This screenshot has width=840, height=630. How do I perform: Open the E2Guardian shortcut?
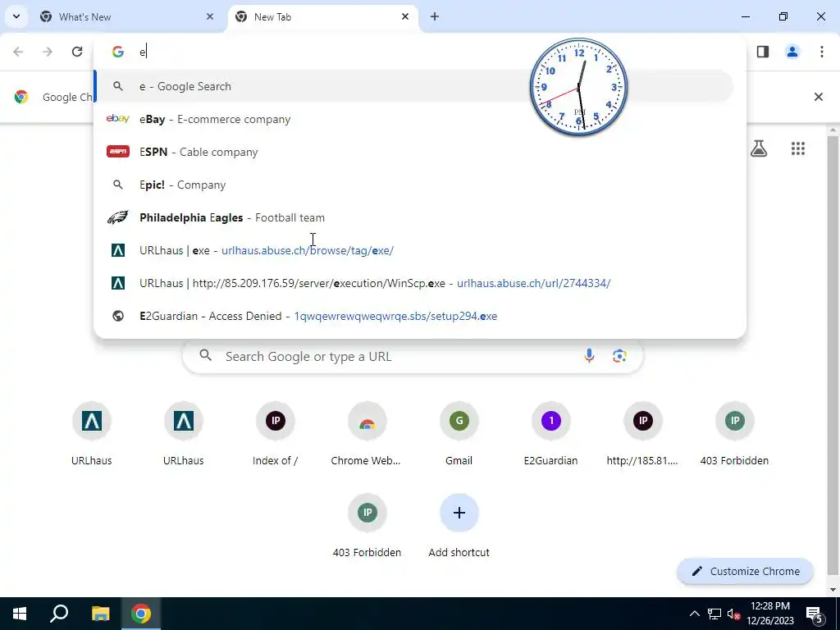click(550, 434)
